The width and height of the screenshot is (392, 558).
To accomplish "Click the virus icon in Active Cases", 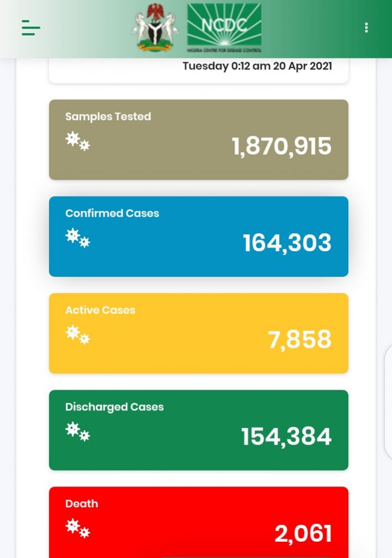I will pos(77,335).
